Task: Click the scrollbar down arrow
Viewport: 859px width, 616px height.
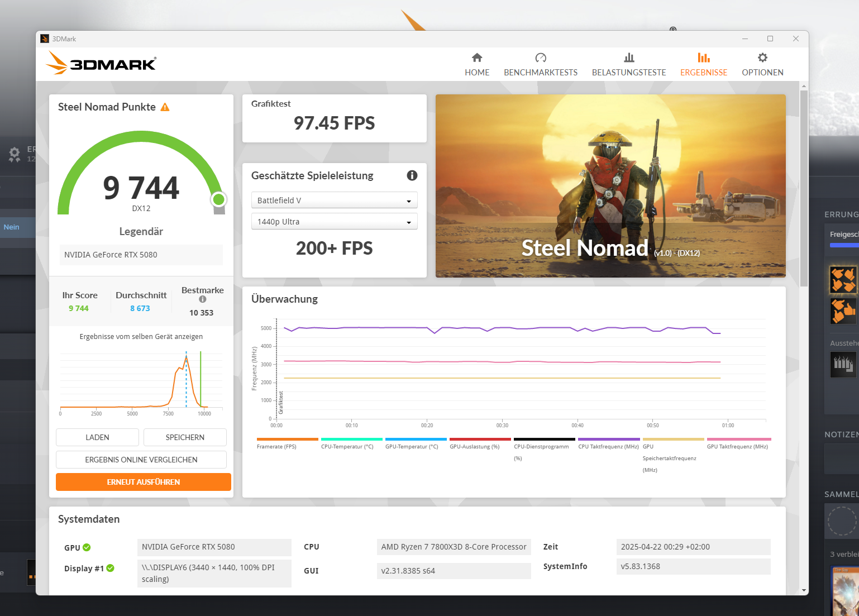Action: 804,590
